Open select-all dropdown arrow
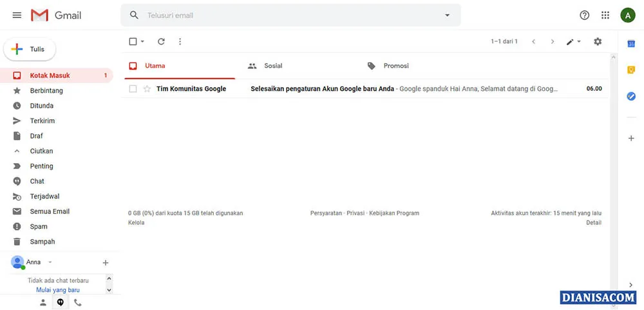Screen dimensions: 644x310 click(142, 41)
